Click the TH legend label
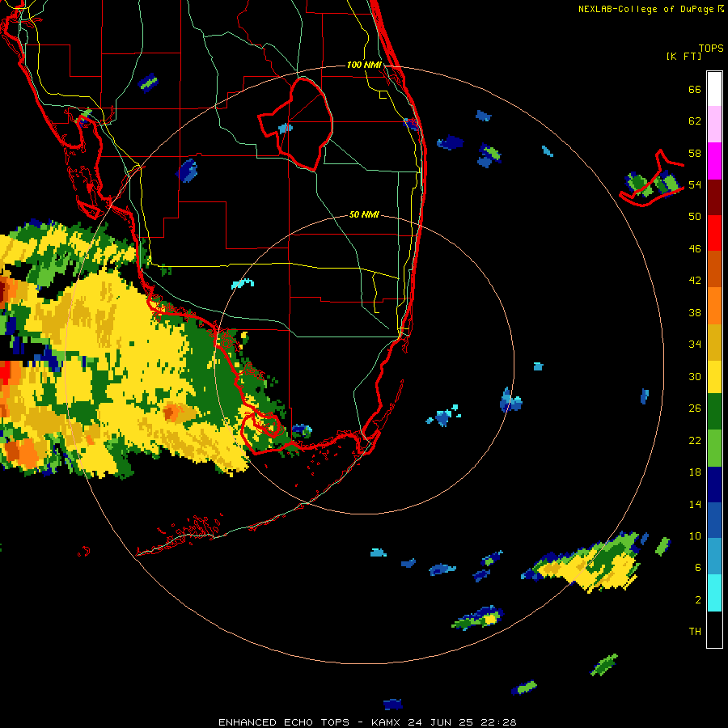 695,632
